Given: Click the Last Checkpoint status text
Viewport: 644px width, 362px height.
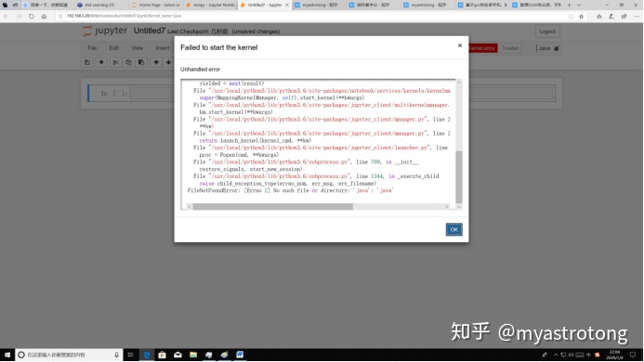Looking at the screenshot, I should [x=197, y=32].
